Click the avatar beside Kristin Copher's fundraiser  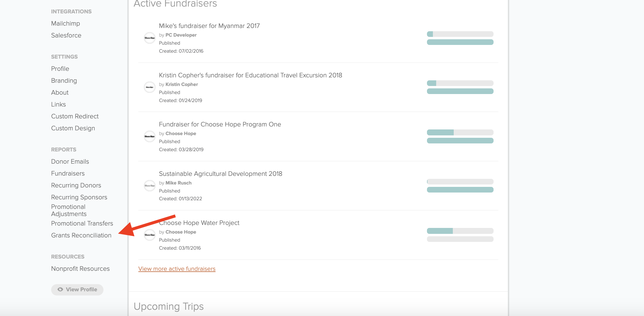point(150,87)
